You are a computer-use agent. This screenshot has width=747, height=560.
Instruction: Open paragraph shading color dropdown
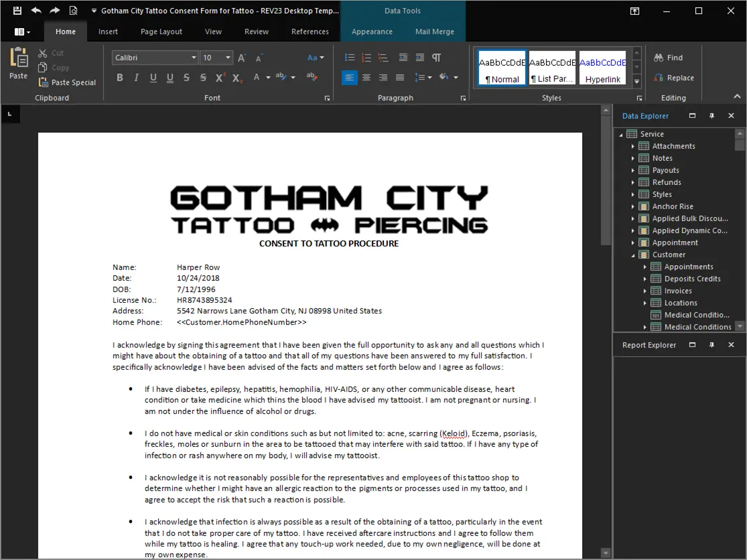click(x=456, y=78)
